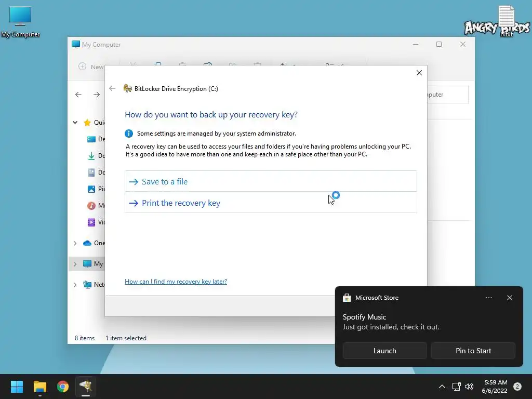
Task: Open the Documents folder in sidebar
Action: [x=96, y=172]
